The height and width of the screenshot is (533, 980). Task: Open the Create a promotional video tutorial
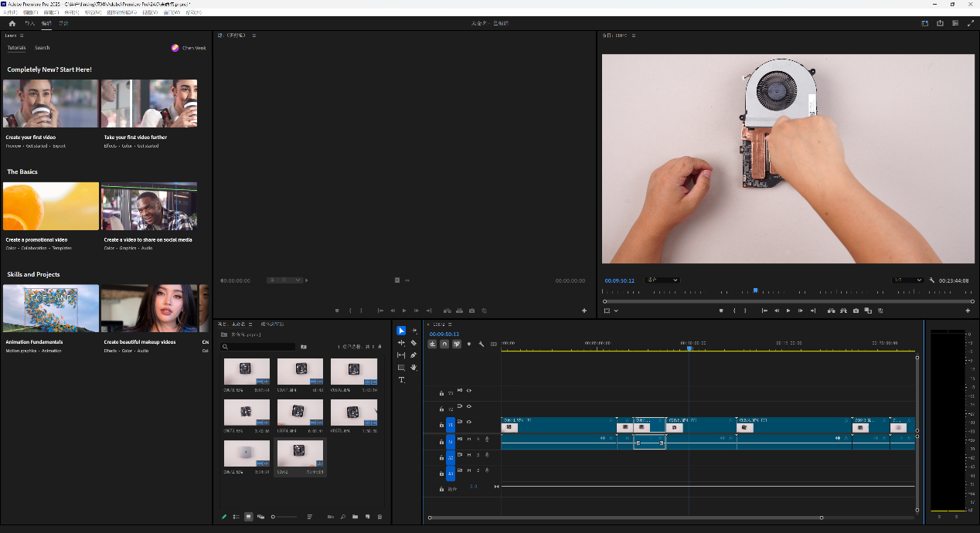pos(51,206)
